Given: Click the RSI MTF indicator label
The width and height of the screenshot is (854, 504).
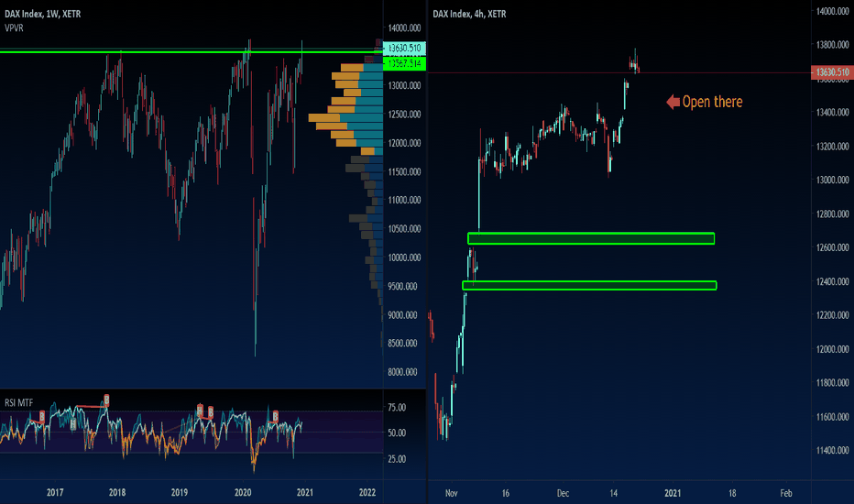Looking at the screenshot, I should tap(19, 402).
